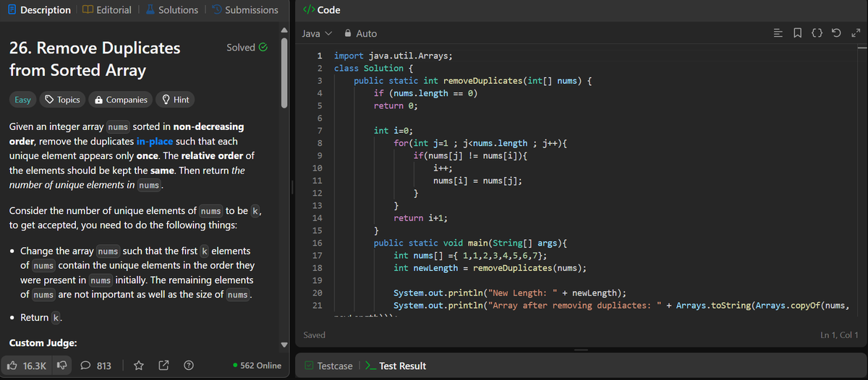Show the Companies tag

121,100
